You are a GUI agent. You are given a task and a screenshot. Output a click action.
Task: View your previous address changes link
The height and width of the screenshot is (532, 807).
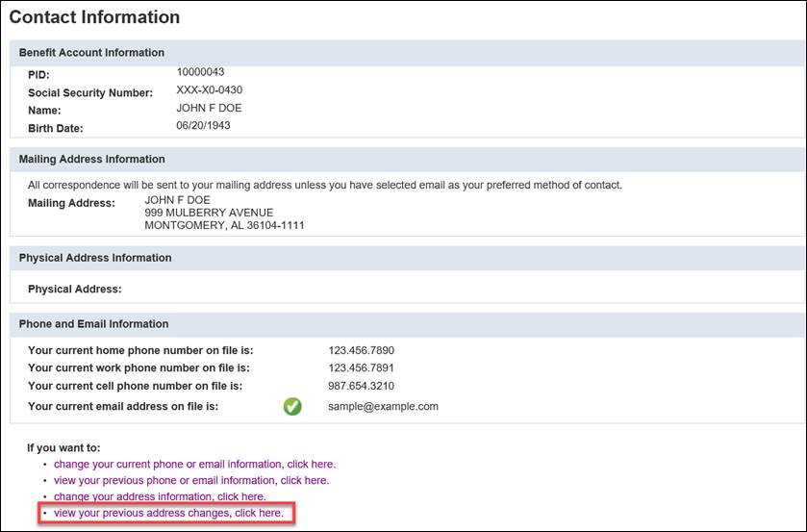169,513
